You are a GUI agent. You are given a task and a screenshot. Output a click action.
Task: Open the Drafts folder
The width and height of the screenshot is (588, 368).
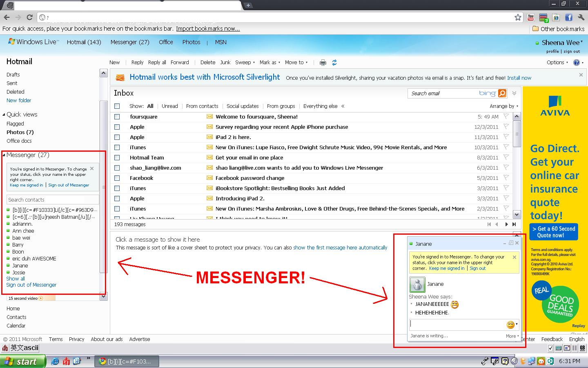13,75
